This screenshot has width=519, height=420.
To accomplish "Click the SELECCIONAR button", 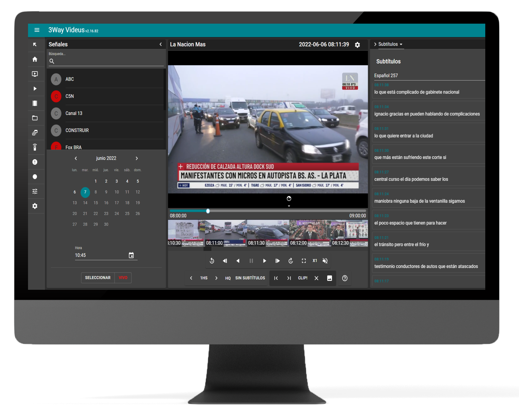I will tap(98, 278).
